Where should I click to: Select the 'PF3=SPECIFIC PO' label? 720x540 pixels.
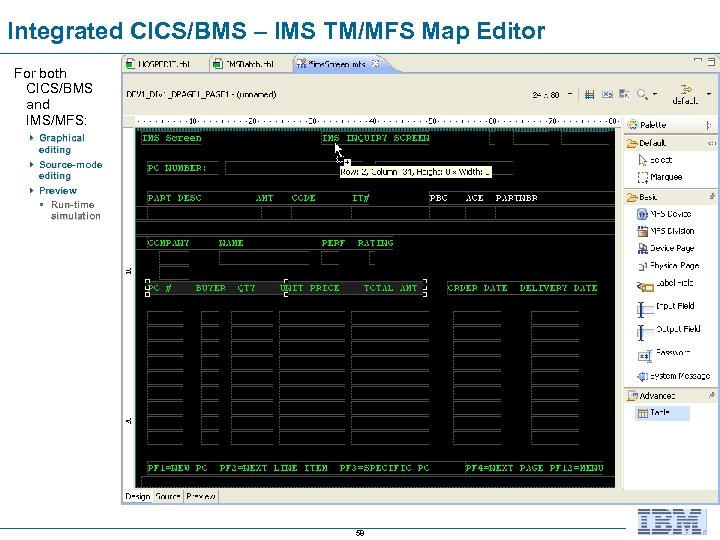tap(384, 468)
